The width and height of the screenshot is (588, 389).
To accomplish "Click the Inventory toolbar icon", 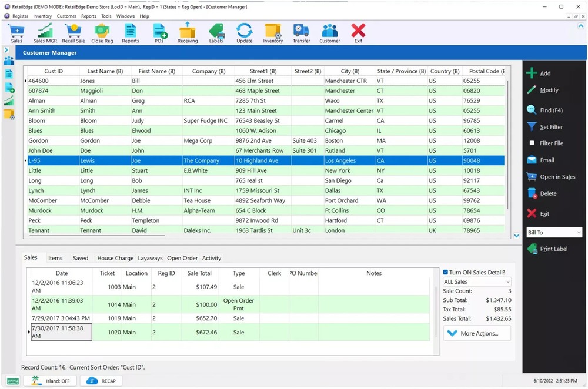I will click(272, 33).
